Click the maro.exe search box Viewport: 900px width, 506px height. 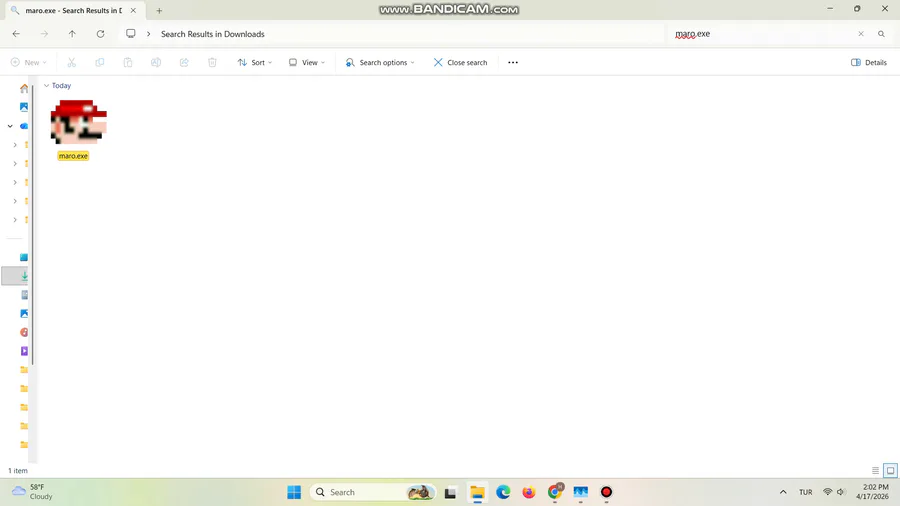tap(763, 34)
